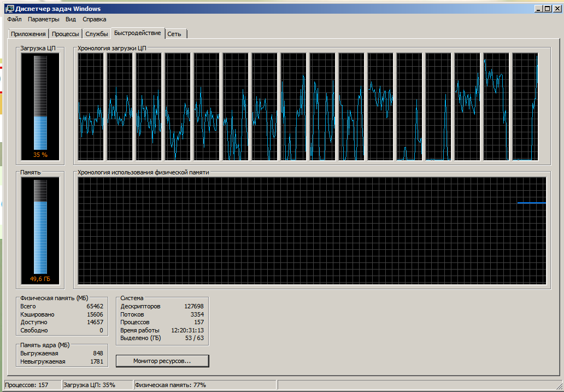The image size is (564, 392).
Task: Click the Процессов: 157 status bar section
Action: (x=32, y=385)
